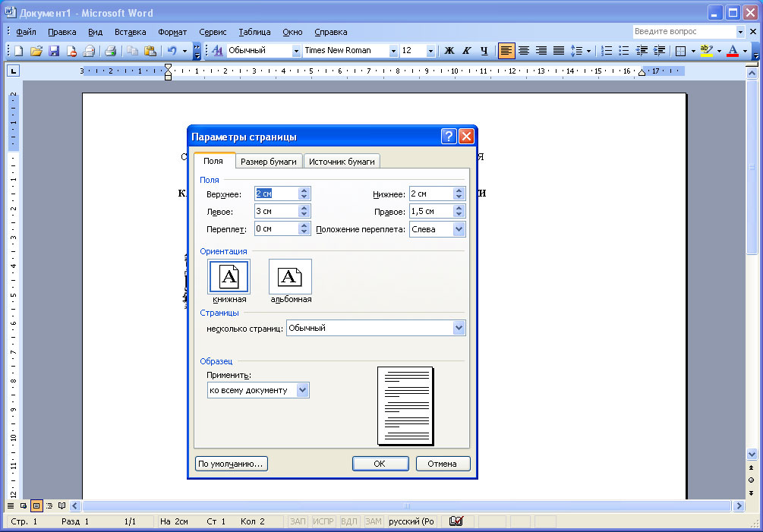Click the E-mail envelope toolbar icon
Screen dimensions: 763x532
pyautogui.click(x=89, y=51)
